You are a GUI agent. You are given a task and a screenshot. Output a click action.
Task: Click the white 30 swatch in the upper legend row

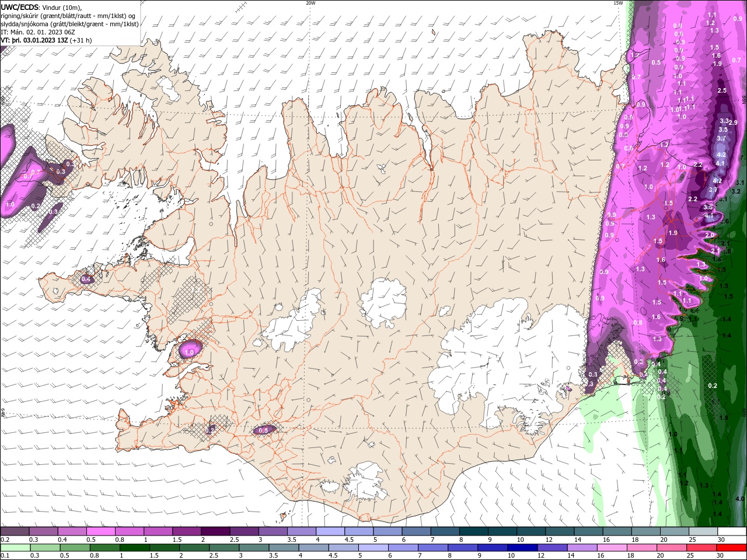point(732,531)
